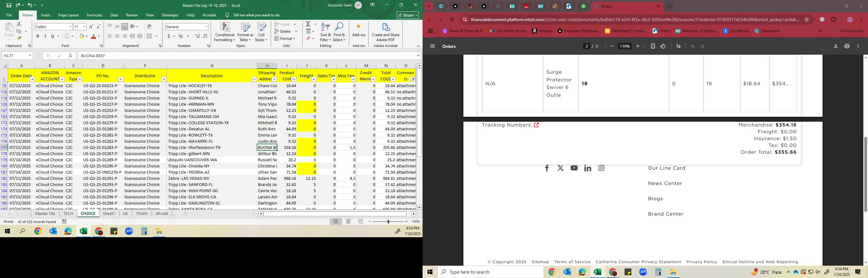
Task: Open filter dropdown on Order Date column
Action: [x=32, y=79]
